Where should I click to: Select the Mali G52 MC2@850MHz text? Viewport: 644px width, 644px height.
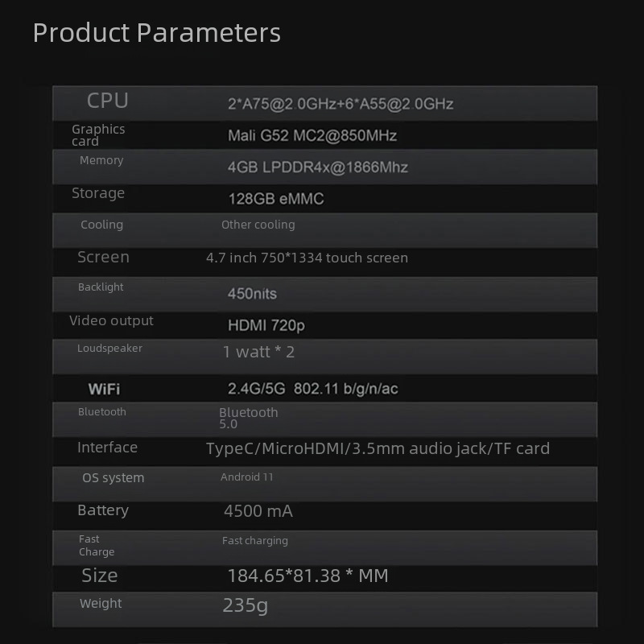click(x=312, y=135)
